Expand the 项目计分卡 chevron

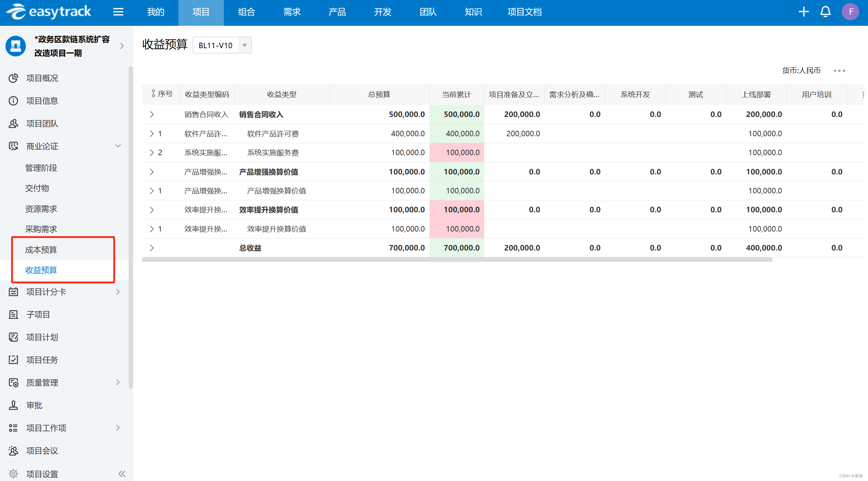[118, 292]
